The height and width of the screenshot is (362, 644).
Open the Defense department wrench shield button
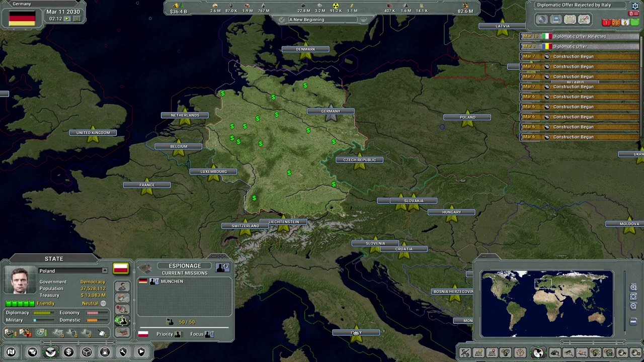123,352
